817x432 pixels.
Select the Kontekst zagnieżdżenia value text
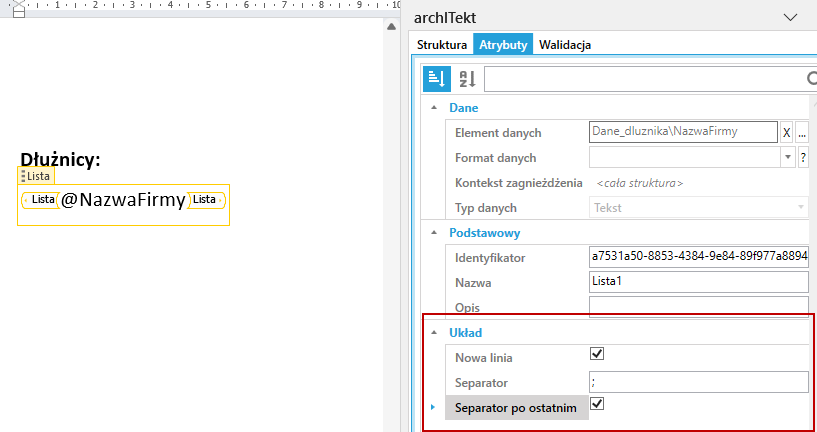point(640,183)
